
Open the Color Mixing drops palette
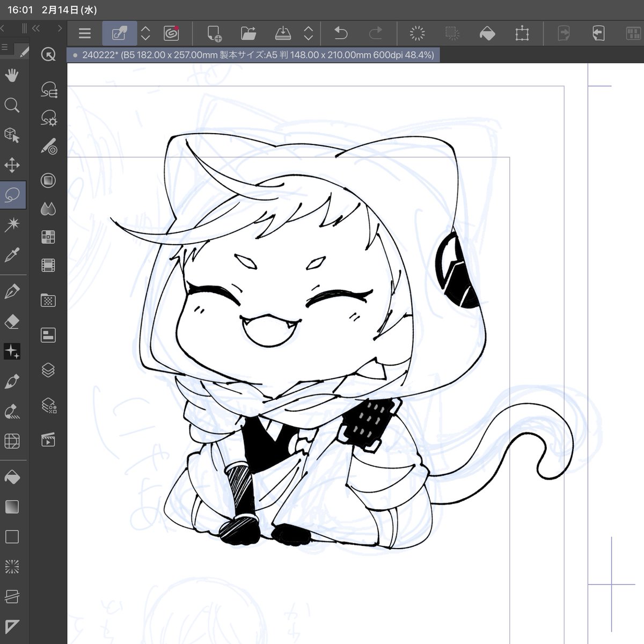(x=48, y=209)
